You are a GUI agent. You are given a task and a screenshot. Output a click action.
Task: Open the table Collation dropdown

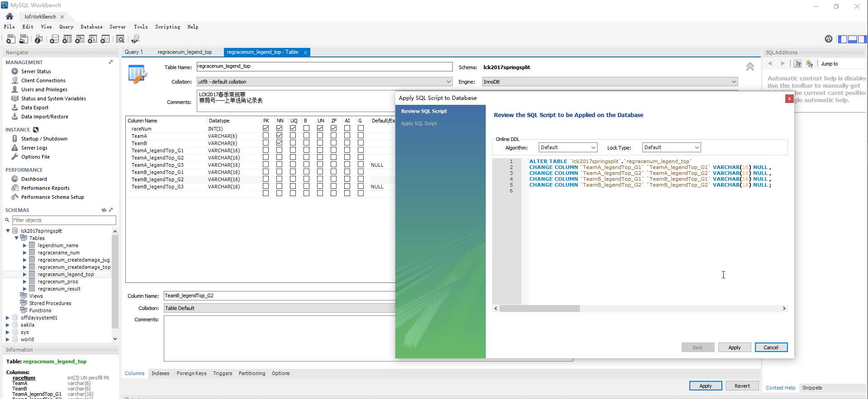[324, 82]
